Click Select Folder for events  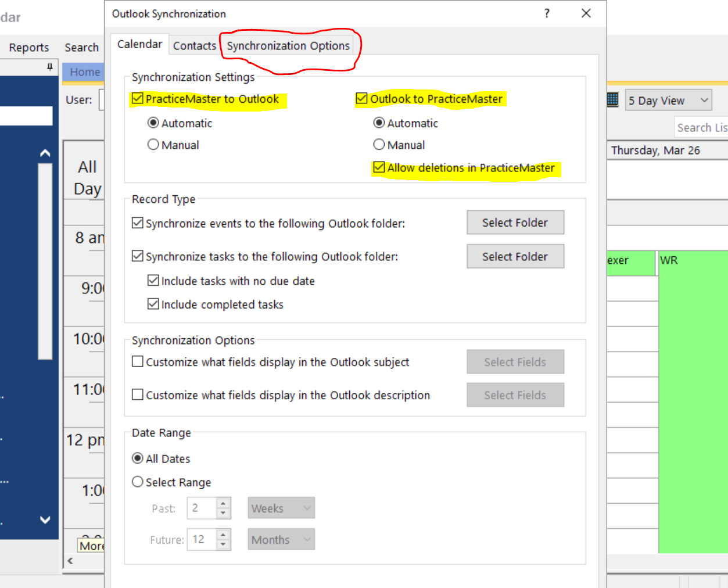click(x=515, y=223)
